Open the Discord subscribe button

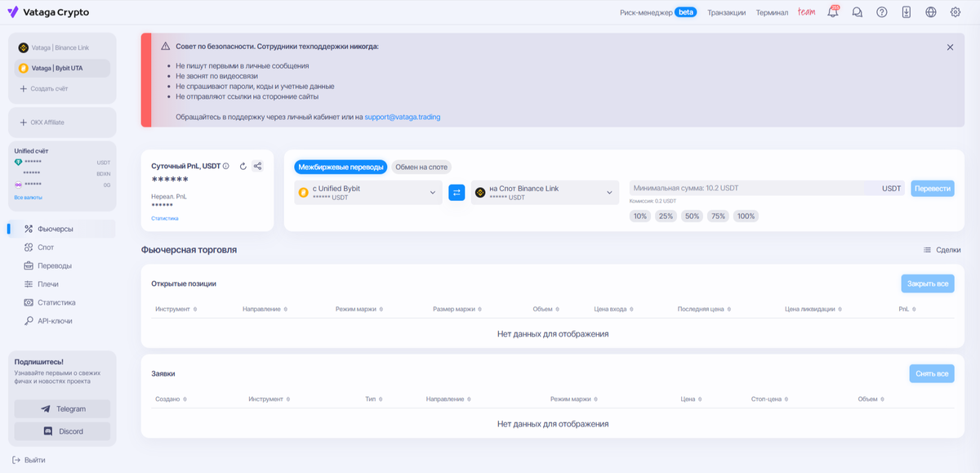62,431
